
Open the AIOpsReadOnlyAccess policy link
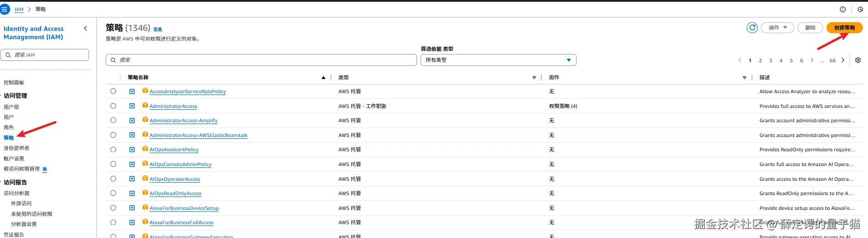[x=175, y=193]
